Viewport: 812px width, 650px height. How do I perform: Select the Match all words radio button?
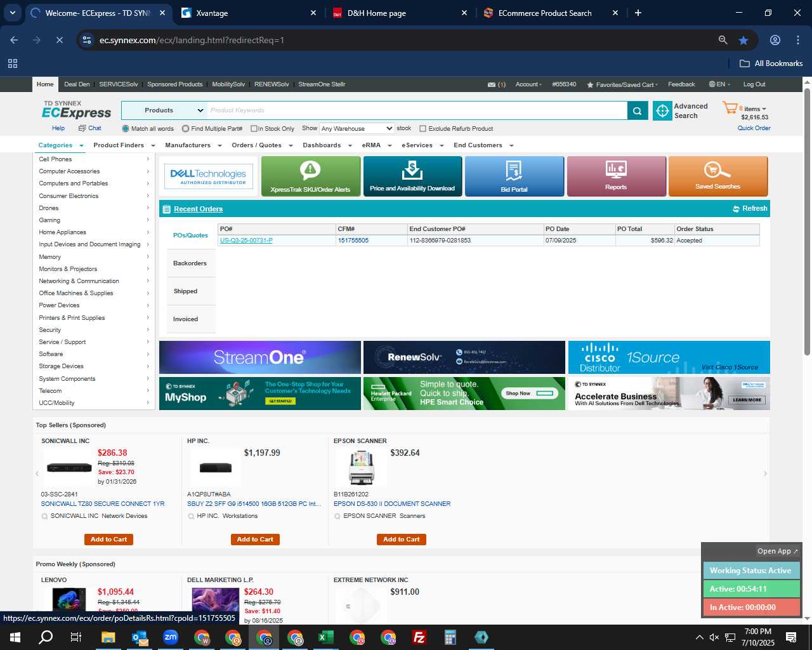point(126,128)
